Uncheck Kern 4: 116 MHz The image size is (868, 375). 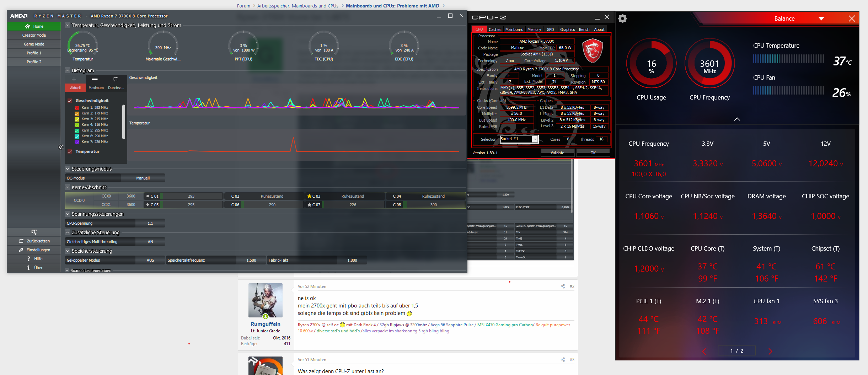click(x=76, y=125)
